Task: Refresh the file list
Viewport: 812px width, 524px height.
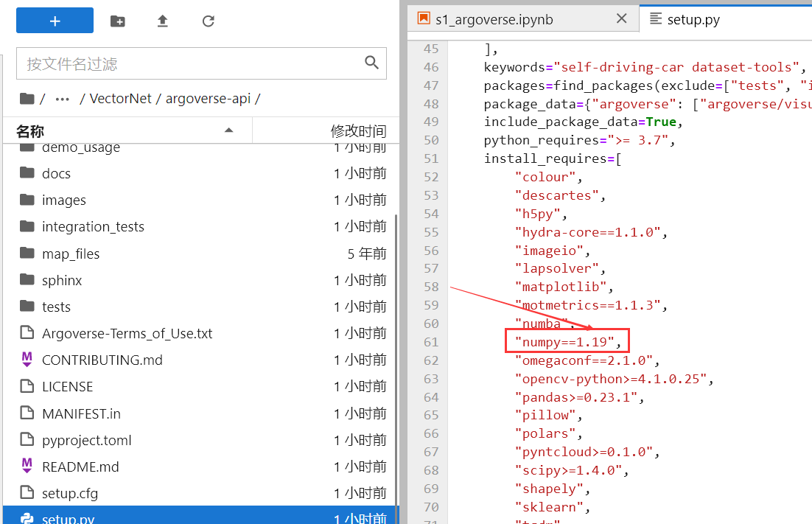Action: point(209,21)
